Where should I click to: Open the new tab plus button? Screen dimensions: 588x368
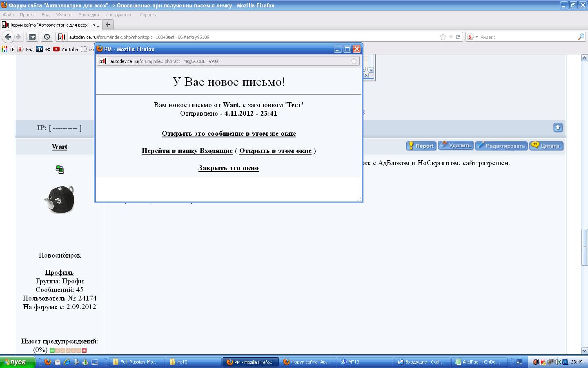coord(108,25)
